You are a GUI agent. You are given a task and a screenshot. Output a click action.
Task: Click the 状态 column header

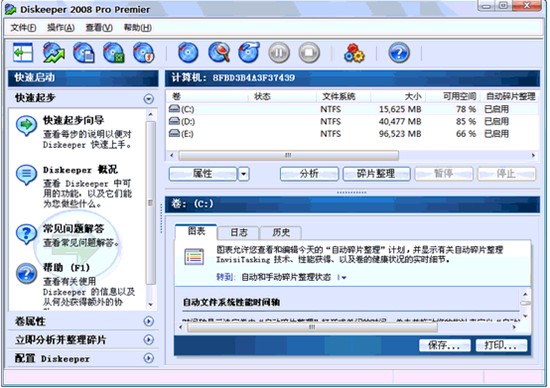coord(282,96)
